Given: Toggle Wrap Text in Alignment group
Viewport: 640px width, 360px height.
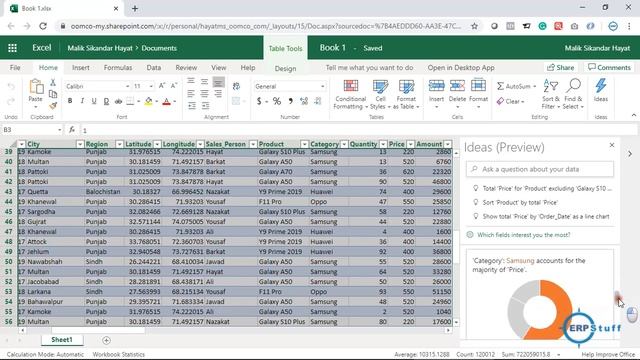Looking at the screenshot, I should click(236, 86).
